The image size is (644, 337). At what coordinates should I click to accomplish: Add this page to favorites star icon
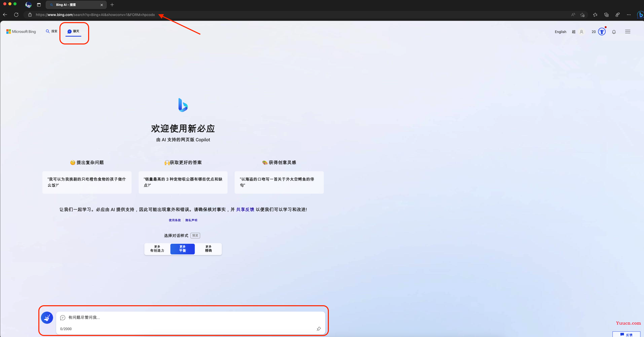pyautogui.click(x=583, y=15)
